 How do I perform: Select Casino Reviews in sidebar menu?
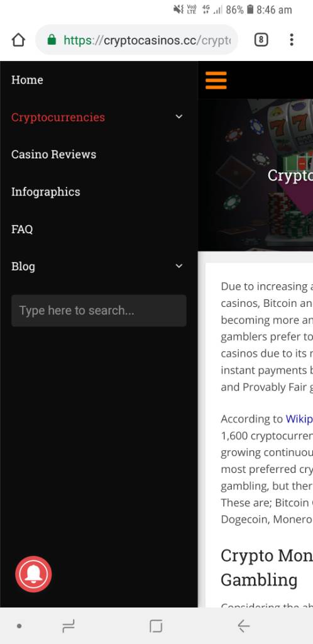(54, 155)
